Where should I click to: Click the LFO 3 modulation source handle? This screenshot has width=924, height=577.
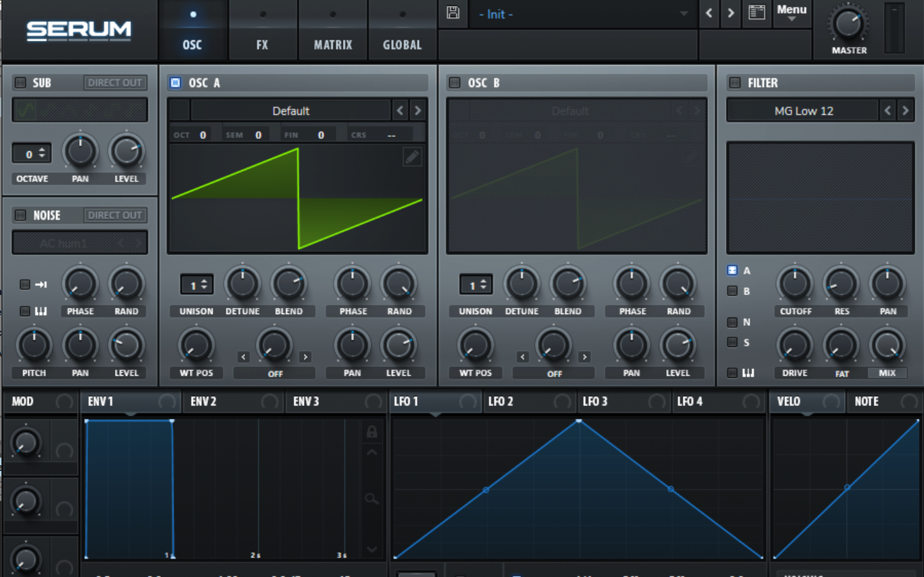pyautogui.click(x=656, y=402)
